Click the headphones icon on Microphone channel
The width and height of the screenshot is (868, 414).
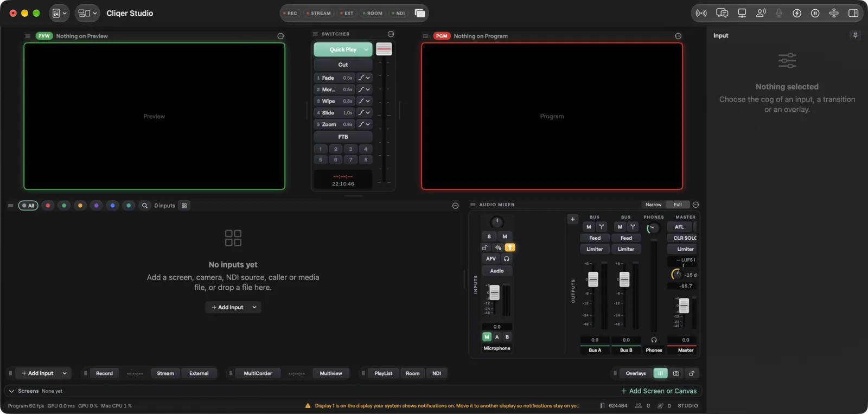point(507,259)
